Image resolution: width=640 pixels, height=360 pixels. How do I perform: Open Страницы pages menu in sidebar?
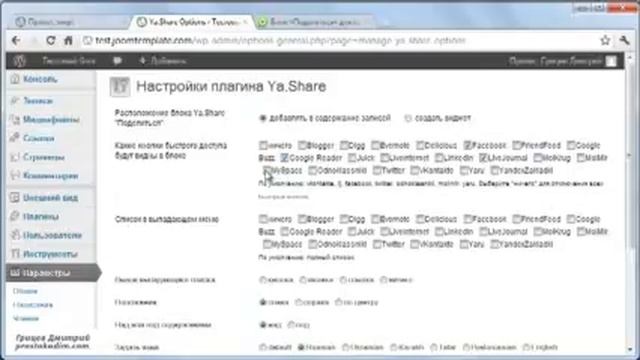tap(43, 157)
